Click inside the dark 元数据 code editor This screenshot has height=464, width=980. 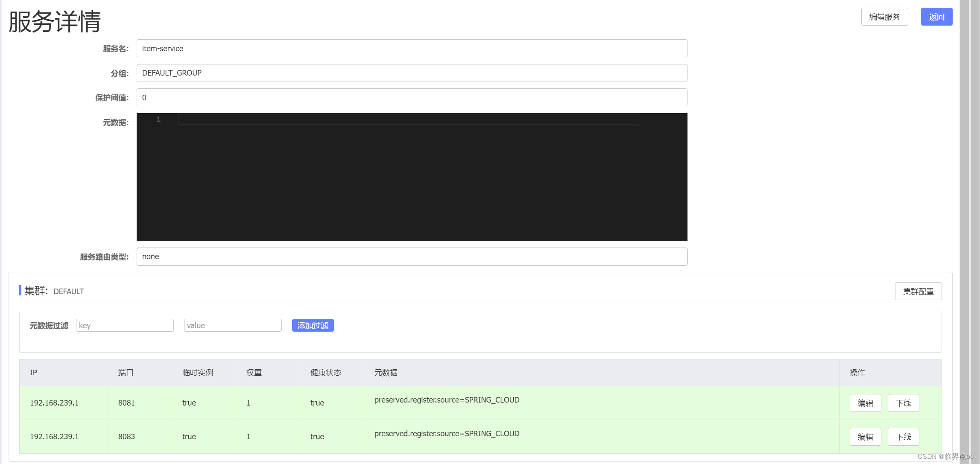pos(412,177)
